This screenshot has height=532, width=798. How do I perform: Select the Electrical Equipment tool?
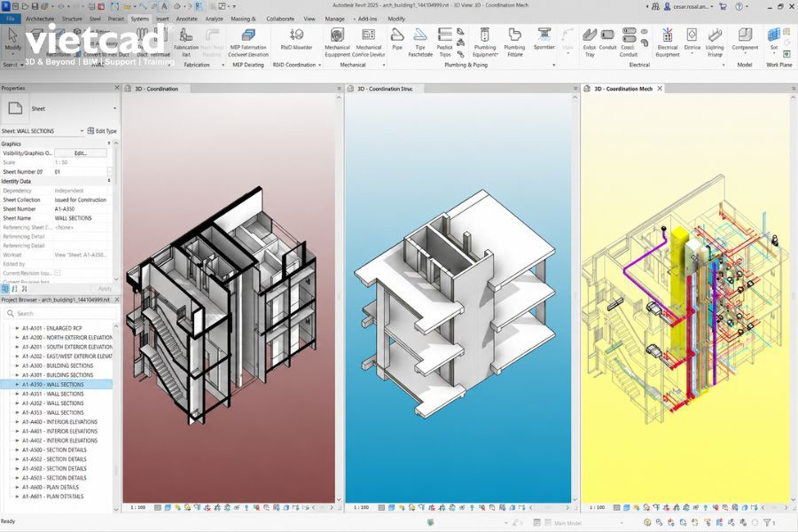(x=667, y=43)
